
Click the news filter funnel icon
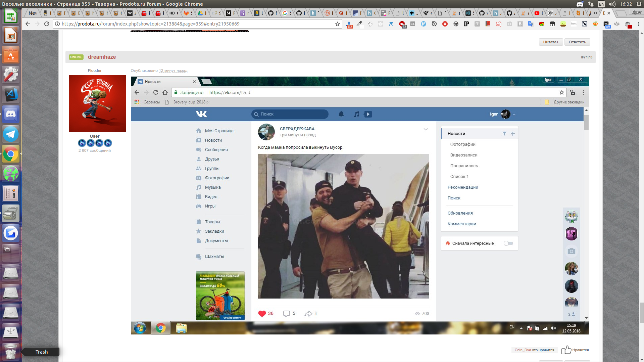coord(504,134)
